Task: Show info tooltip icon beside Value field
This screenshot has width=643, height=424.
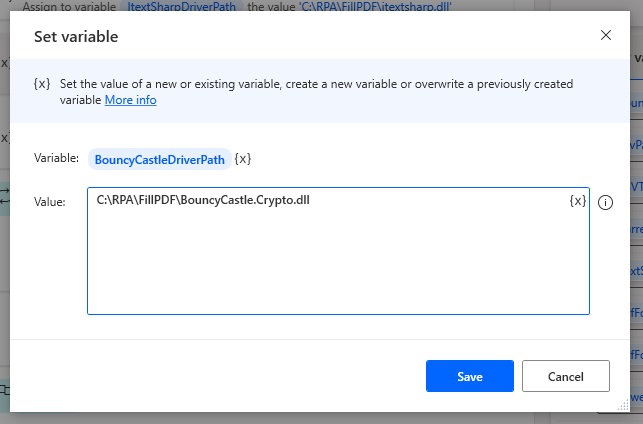Action: click(605, 202)
